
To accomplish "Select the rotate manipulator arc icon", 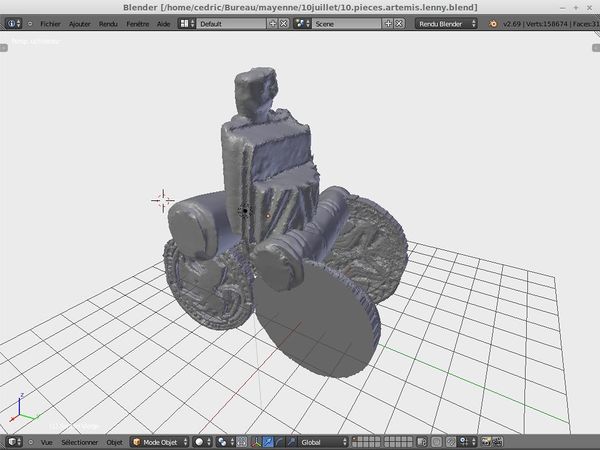I will (x=281, y=441).
